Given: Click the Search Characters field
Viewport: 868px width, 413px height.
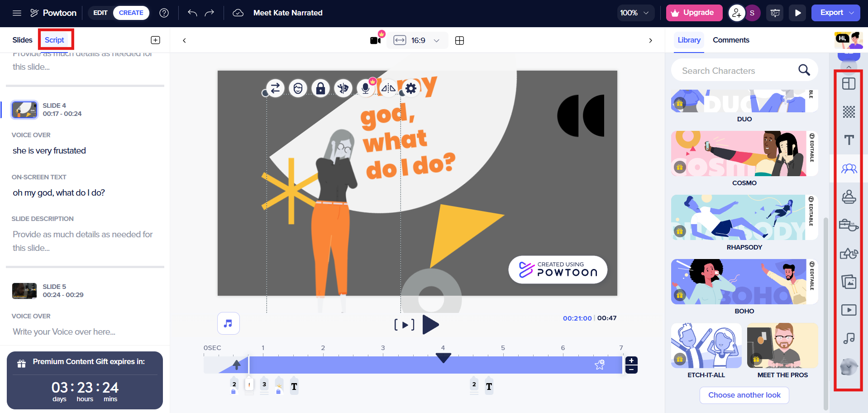Looking at the screenshot, I should click(x=744, y=70).
